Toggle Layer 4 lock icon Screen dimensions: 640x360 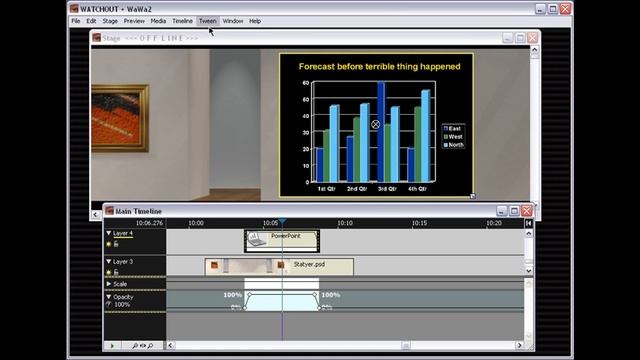(x=116, y=244)
